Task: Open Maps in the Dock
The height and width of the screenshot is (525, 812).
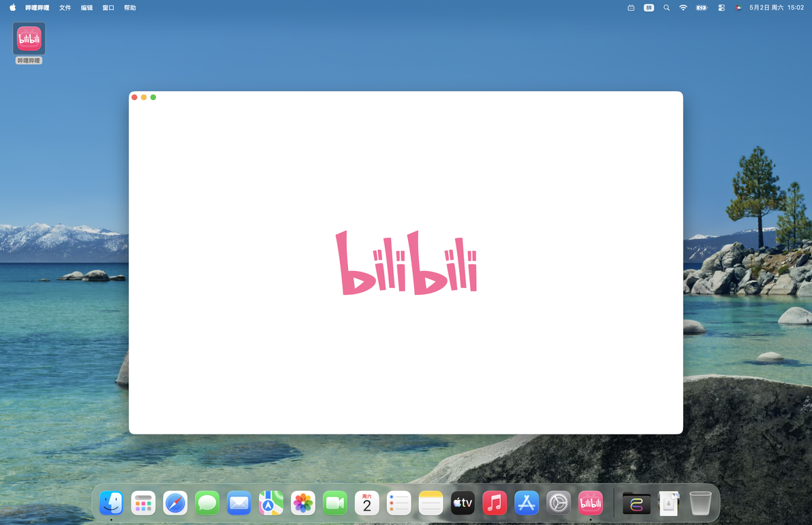Action: click(x=271, y=503)
